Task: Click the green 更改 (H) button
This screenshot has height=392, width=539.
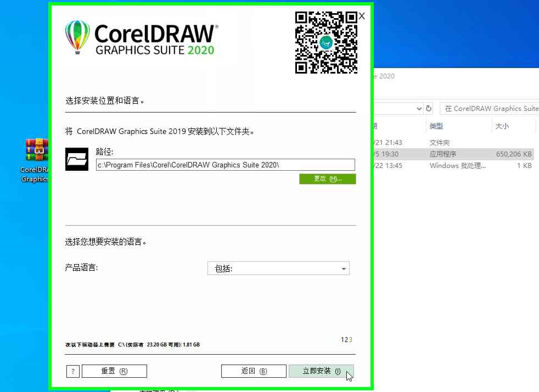Action: point(328,179)
